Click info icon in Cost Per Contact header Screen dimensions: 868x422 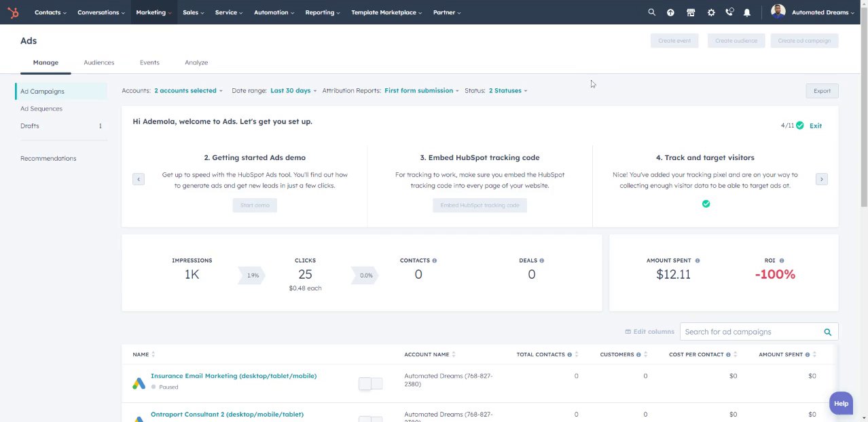[x=729, y=354]
